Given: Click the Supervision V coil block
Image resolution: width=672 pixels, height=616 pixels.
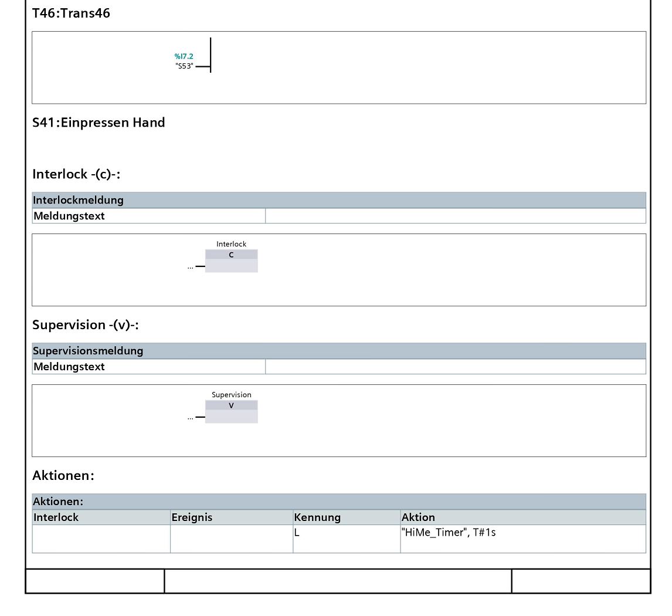Looking at the screenshot, I should (231, 411).
